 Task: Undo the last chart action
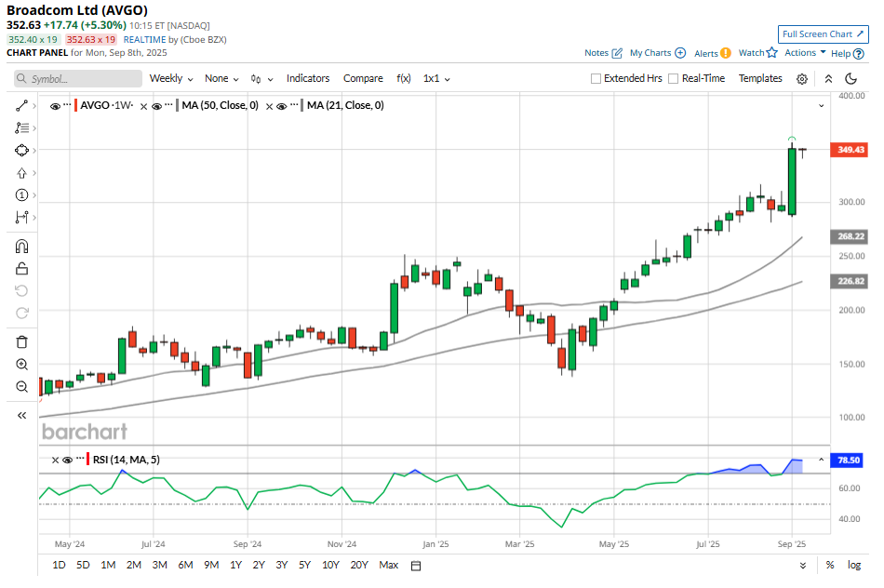21,291
